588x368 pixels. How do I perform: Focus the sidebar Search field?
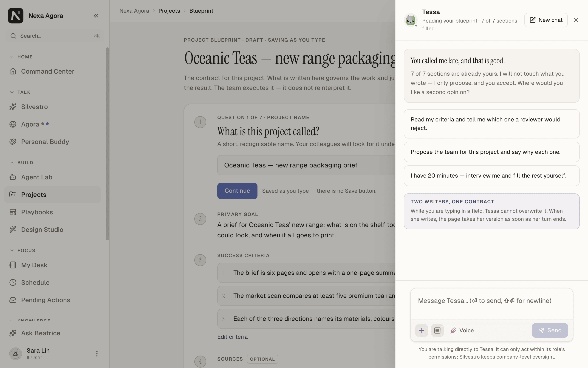click(55, 36)
